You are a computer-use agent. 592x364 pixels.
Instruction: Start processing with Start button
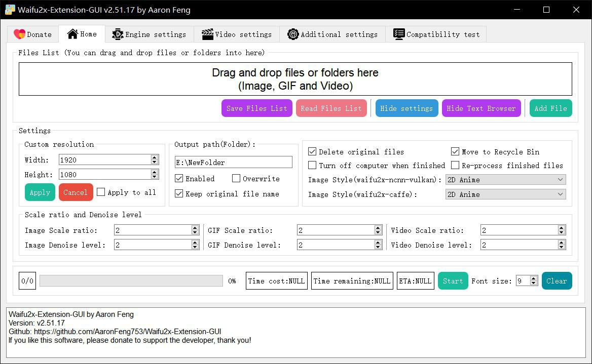coord(453,280)
